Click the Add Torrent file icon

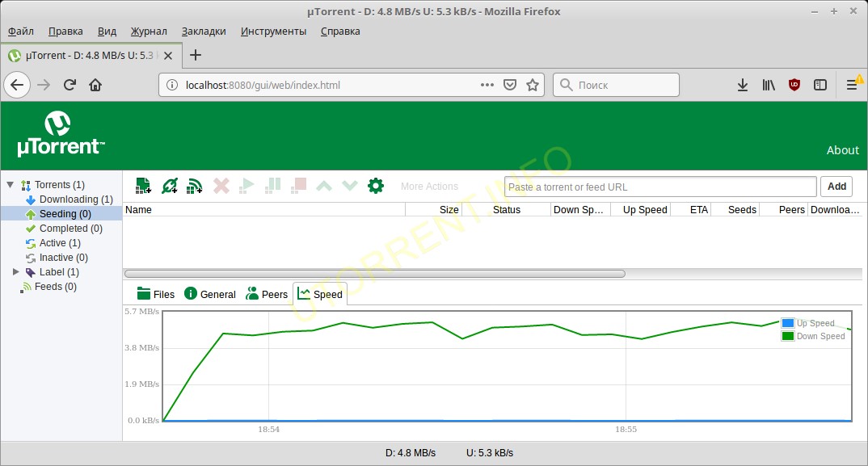pyautogui.click(x=143, y=186)
